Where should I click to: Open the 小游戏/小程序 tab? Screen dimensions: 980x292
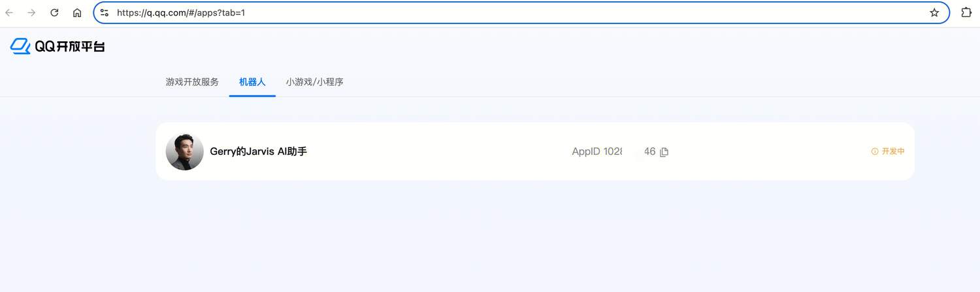point(314,82)
